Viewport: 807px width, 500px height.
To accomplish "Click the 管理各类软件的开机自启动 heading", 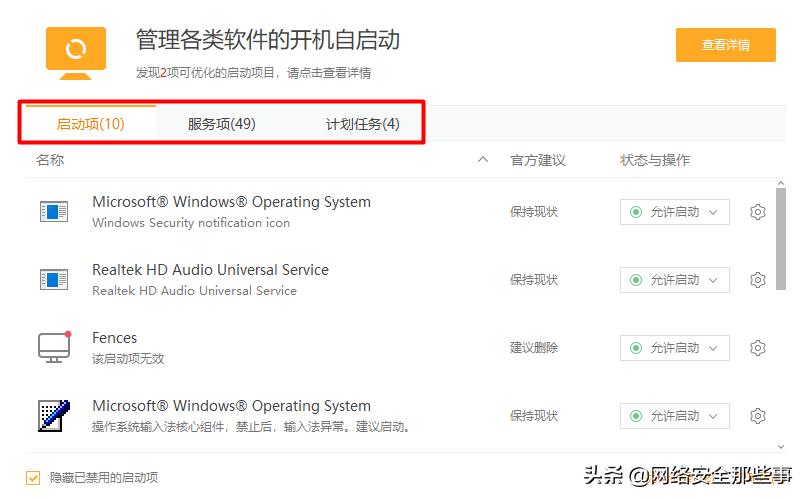I will point(268,40).
